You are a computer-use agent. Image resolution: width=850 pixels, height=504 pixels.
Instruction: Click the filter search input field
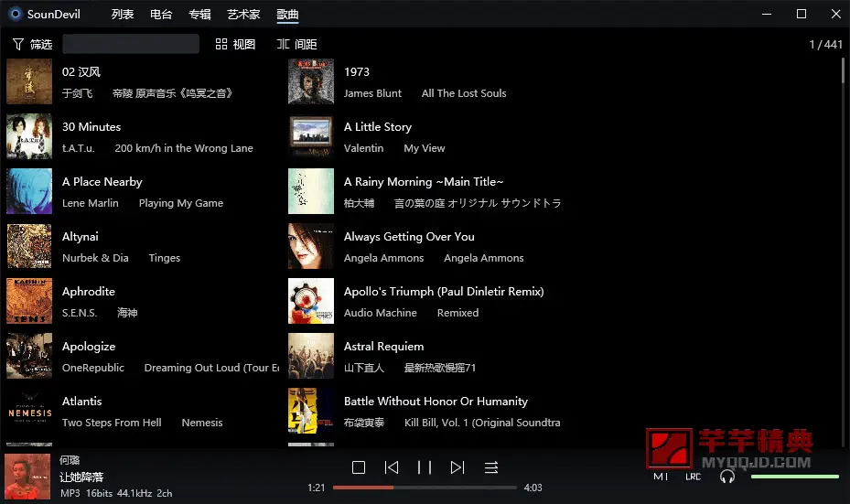coord(131,44)
